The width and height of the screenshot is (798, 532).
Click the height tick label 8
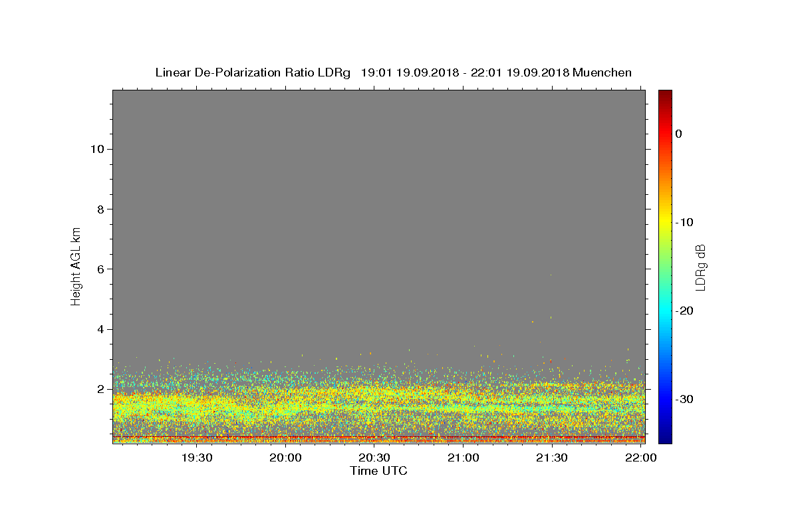click(100, 209)
